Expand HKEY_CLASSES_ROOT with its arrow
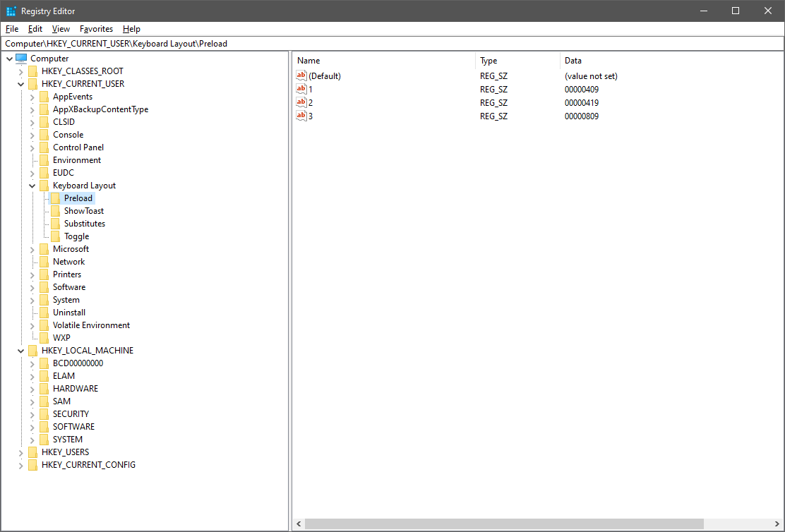Screen dimensions: 785x532 pyautogui.click(x=20, y=71)
